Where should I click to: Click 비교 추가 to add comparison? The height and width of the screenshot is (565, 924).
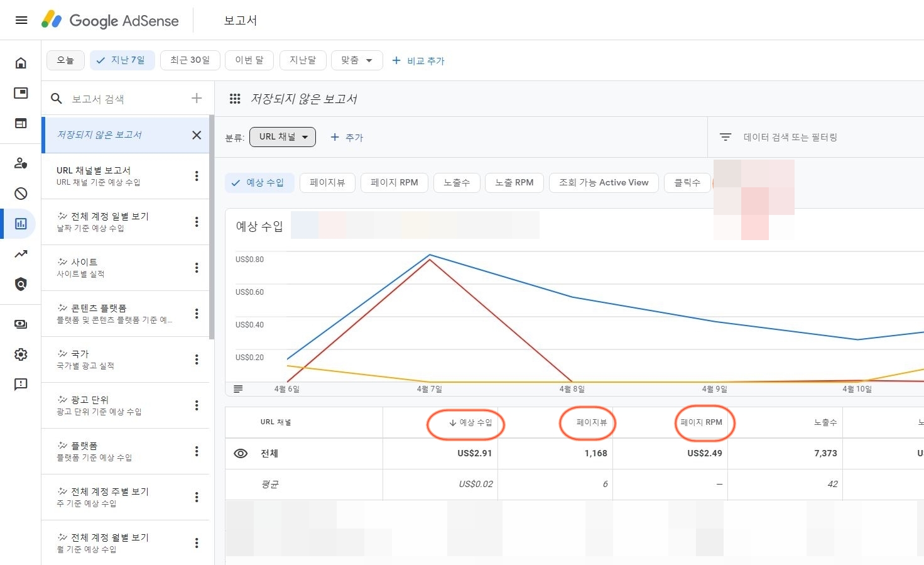point(418,61)
